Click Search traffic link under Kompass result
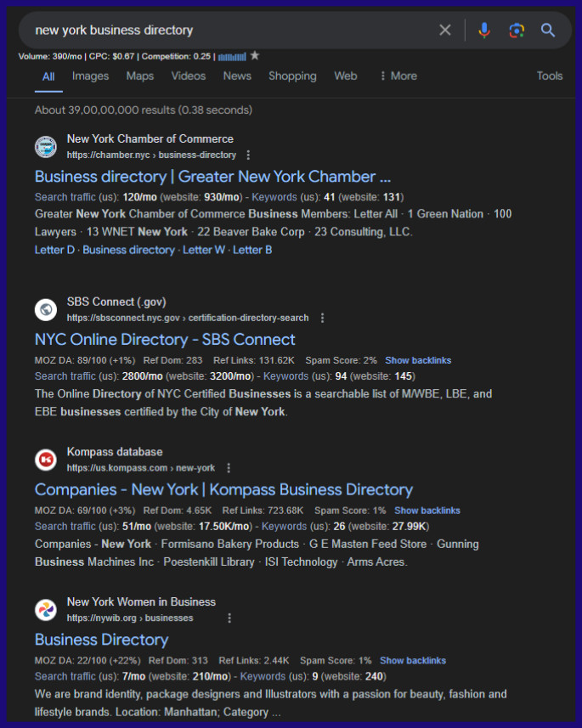This screenshot has height=728, width=582. [x=65, y=526]
